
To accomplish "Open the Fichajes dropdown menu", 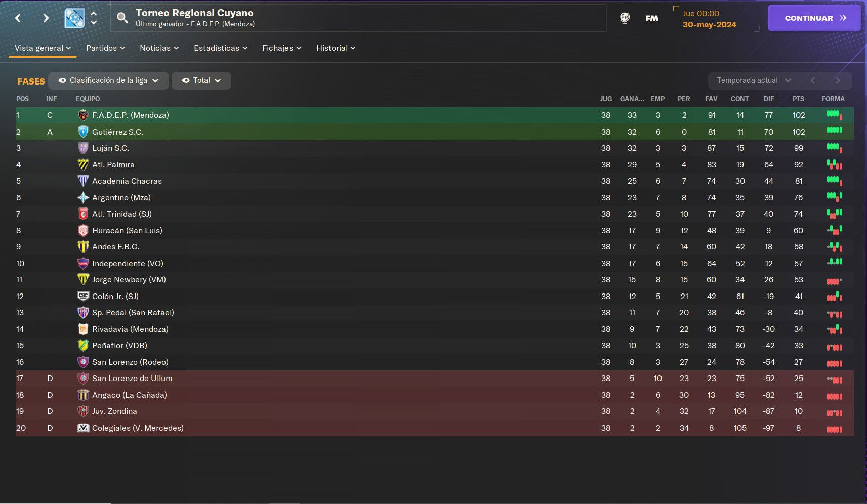I will 281,48.
